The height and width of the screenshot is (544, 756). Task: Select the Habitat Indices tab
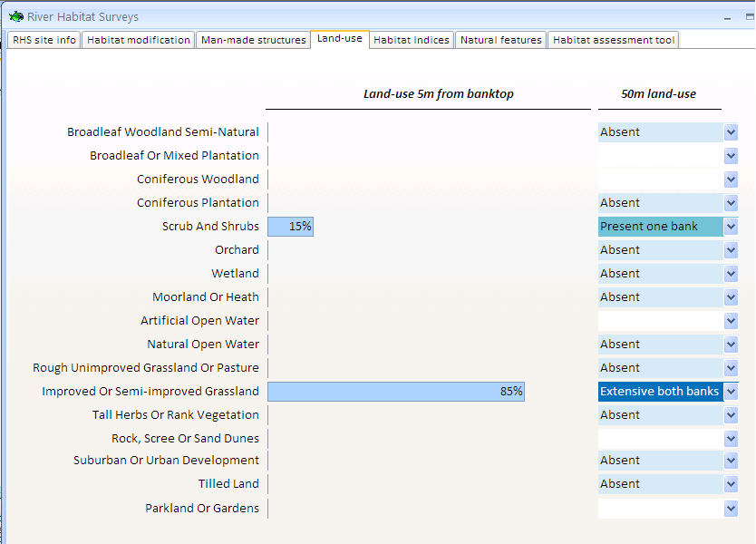point(412,40)
